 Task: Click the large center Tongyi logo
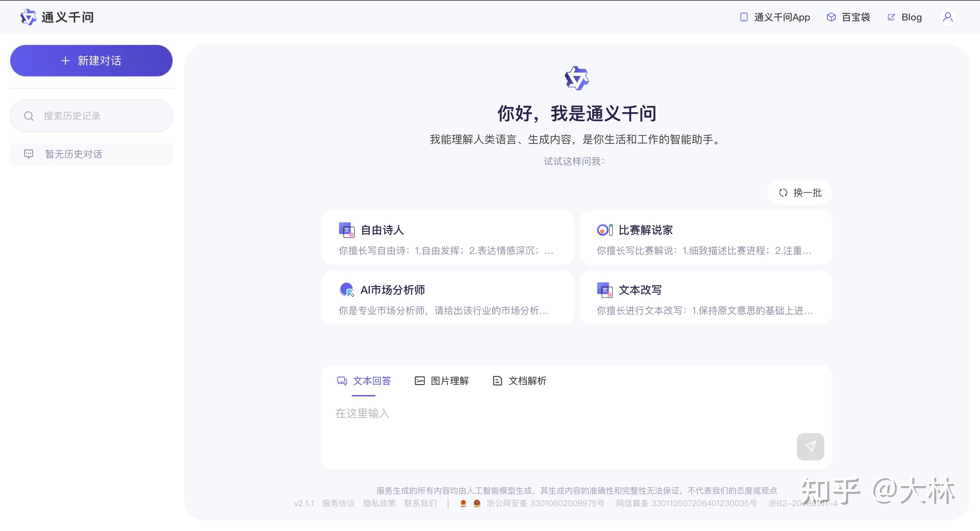(x=577, y=78)
